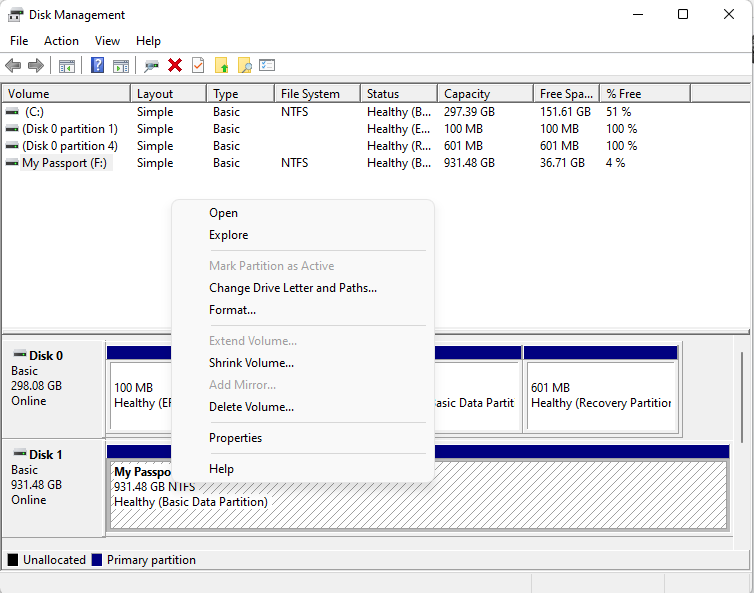Sort by the Status column header
The height and width of the screenshot is (593, 754).
point(399,94)
